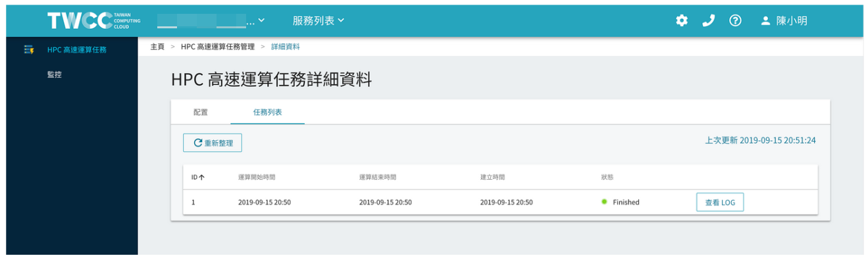The image size is (868, 262).
Task: Expand the project selector dropdown chevron
Action: [x=262, y=20]
